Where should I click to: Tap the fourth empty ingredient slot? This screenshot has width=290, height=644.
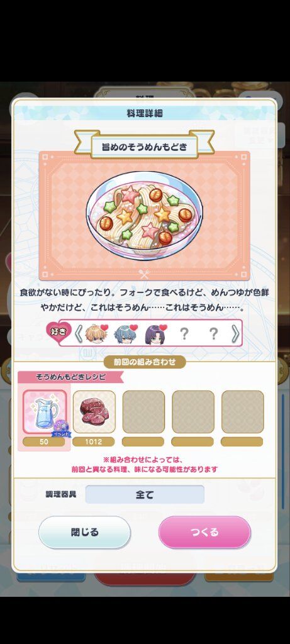[x=193, y=411]
